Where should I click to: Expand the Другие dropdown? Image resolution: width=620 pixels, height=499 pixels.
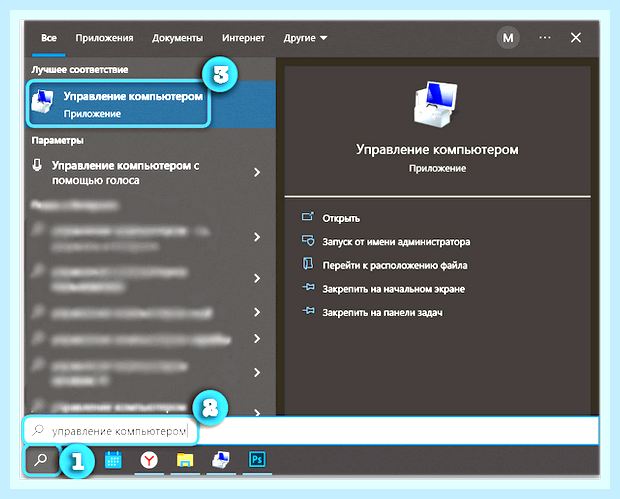[x=305, y=38]
